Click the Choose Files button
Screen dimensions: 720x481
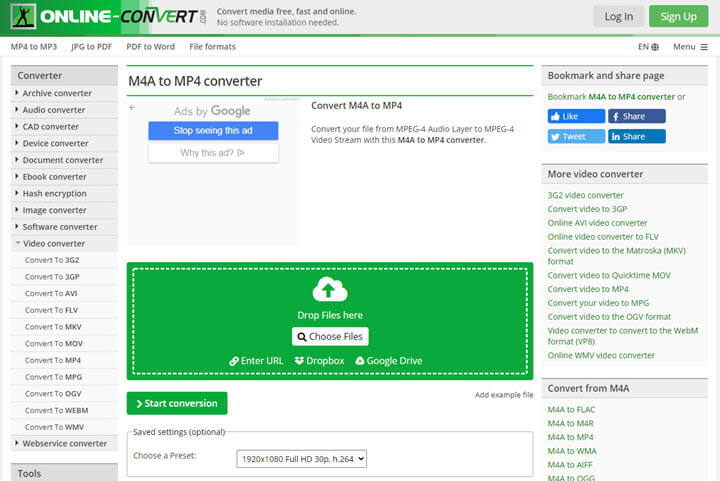coord(330,336)
